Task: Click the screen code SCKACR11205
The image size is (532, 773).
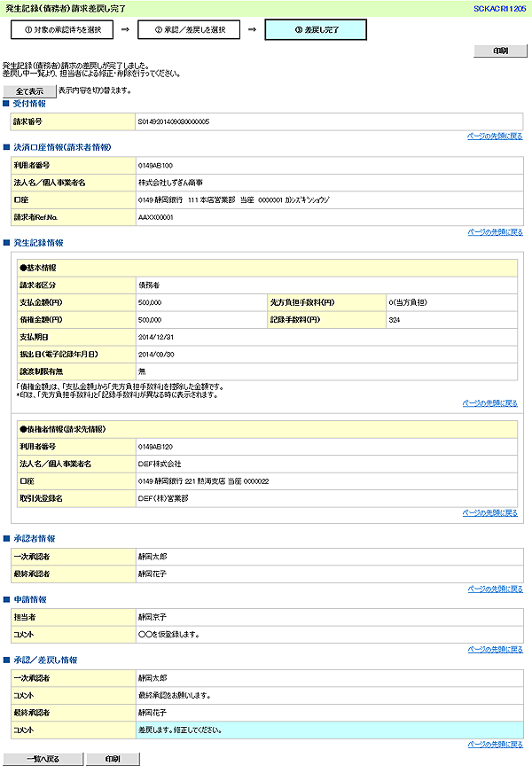Action: click(x=499, y=8)
